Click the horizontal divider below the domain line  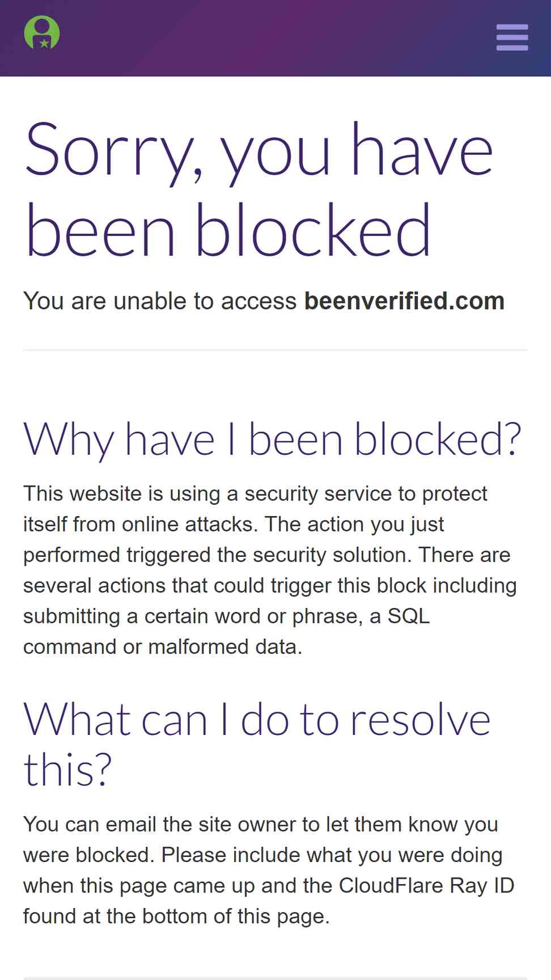[x=275, y=350]
